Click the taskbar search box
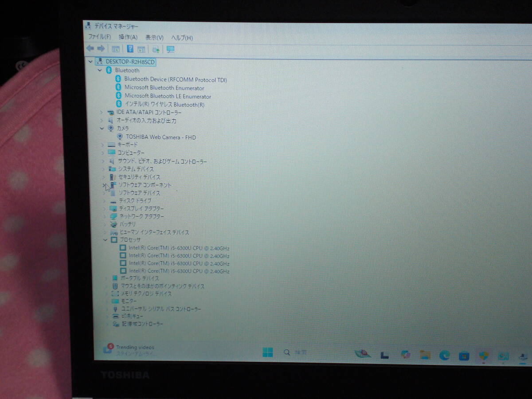The image size is (532, 399). [296, 352]
